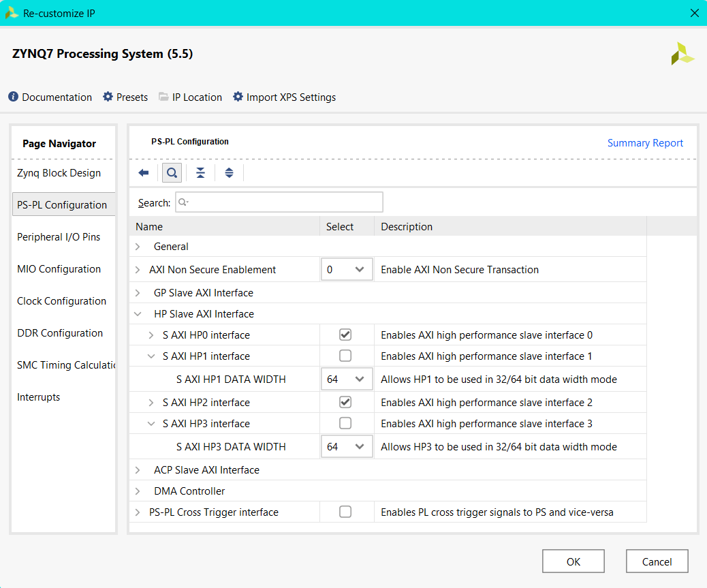
Task: Expand the PS-PL Cross Trigger interface row
Action: [x=138, y=512]
